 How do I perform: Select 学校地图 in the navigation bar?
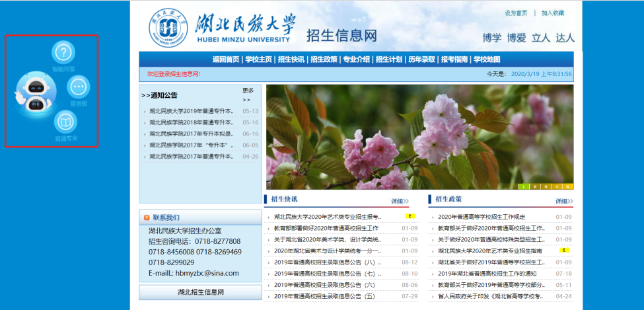(487, 59)
